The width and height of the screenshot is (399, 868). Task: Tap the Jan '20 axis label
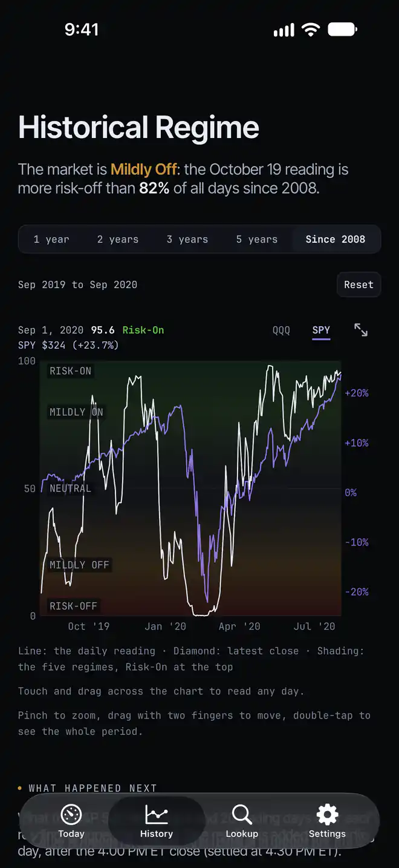click(166, 626)
